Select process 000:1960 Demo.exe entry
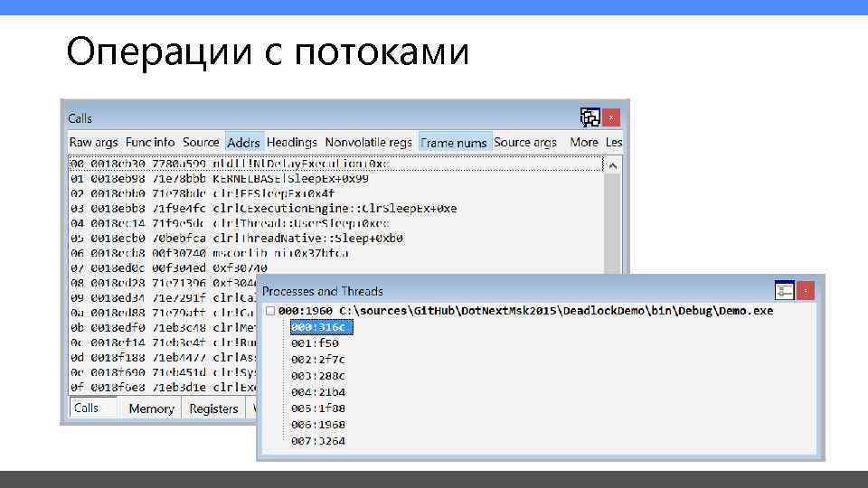868x488 pixels. pyautogui.click(x=525, y=311)
